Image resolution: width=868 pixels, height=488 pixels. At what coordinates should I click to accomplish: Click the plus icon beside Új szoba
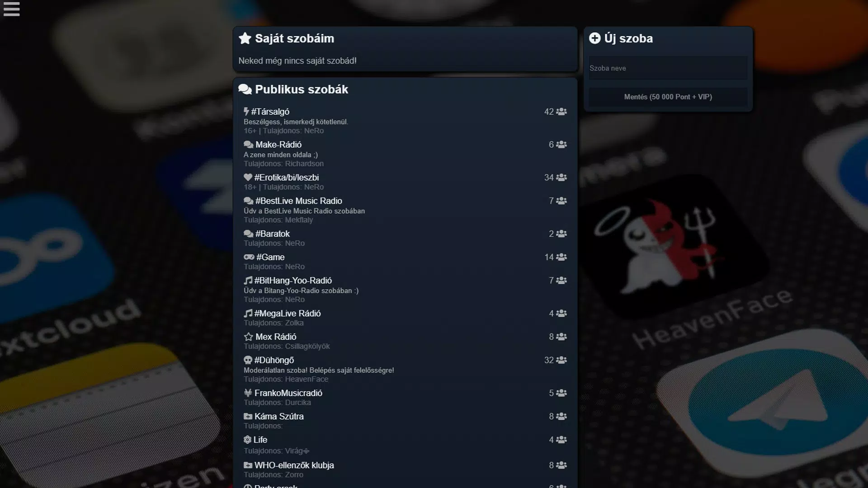coord(594,38)
